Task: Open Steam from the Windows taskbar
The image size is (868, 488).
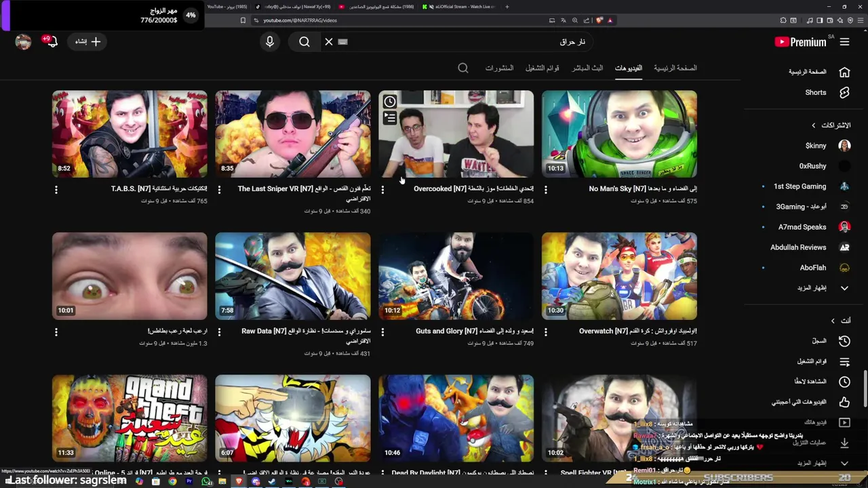Action: (x=272, y=481)
